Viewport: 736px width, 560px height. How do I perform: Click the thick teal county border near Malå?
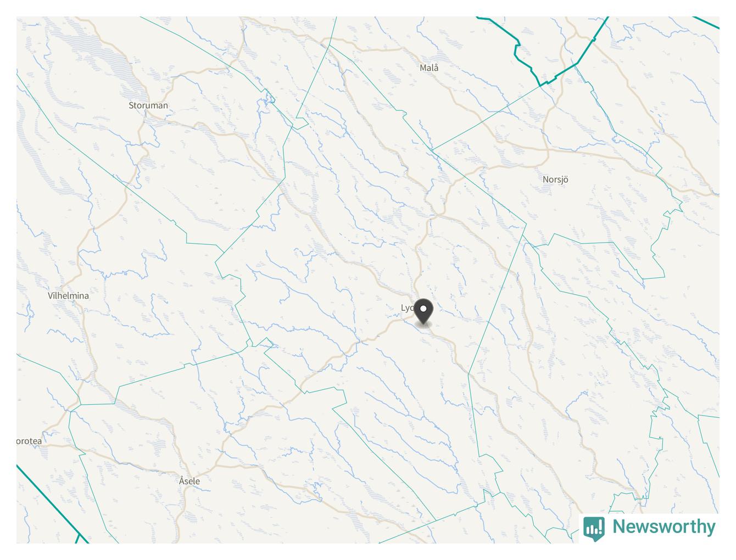(x=527, y=60)
